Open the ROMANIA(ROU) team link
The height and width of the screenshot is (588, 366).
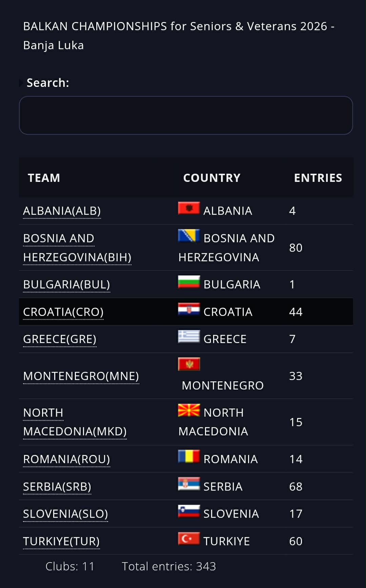[x=66, y=459]
